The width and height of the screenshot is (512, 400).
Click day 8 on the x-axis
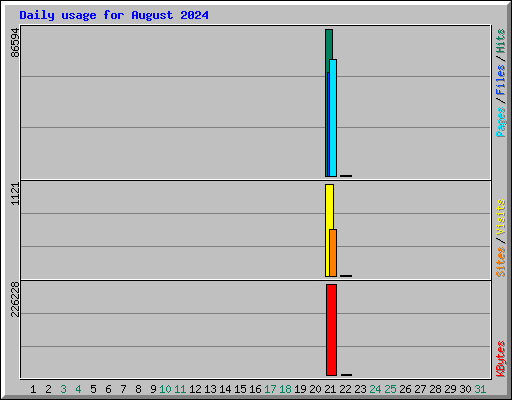138,389
